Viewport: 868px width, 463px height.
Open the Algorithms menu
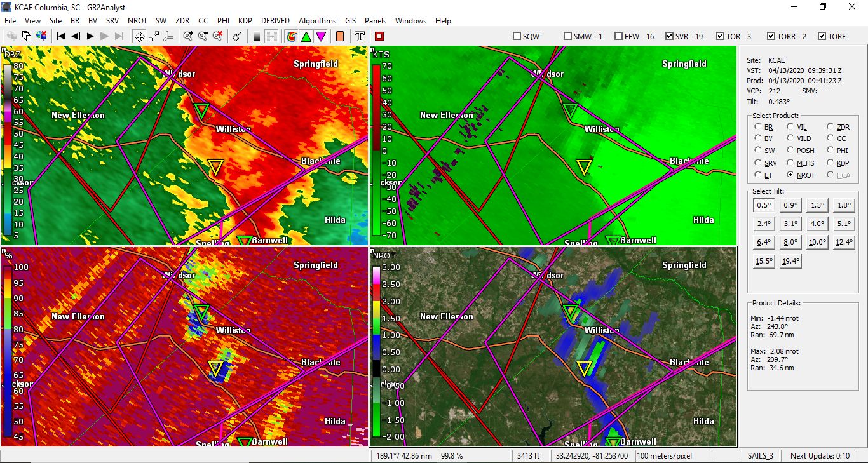pyautogui.click(x=316, y=20)
